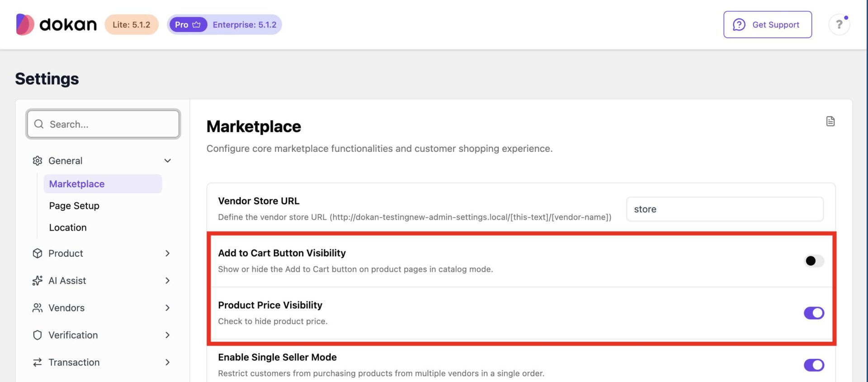Viewport: 868px width, 382px height.
Task: Click the Product Price Visibility label
Action: (x=270, y=305)
